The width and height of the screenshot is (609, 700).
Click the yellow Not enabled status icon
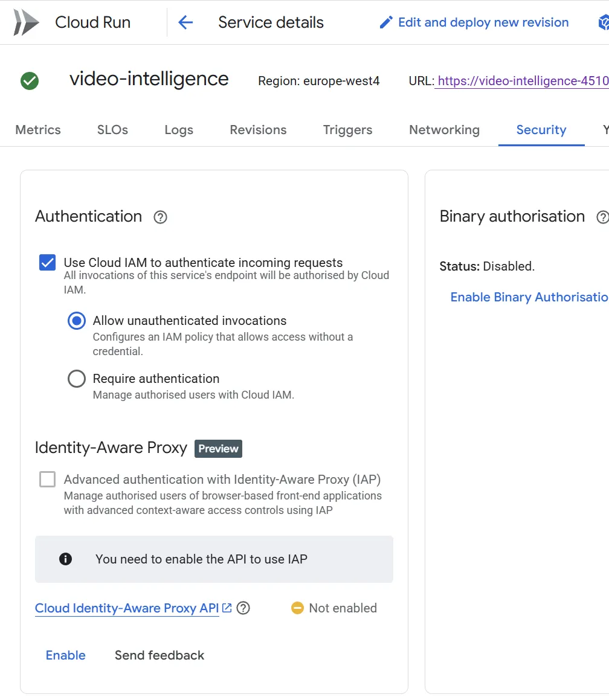(x=297, y=608)
